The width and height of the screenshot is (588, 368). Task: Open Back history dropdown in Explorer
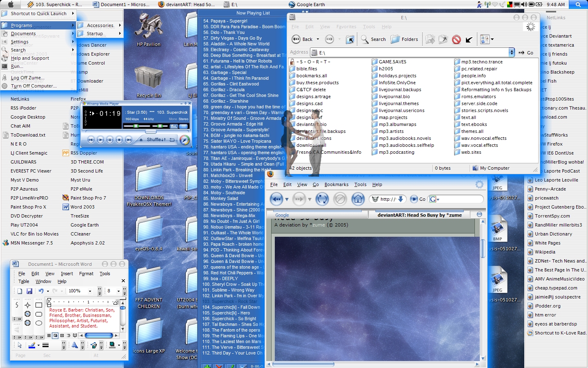[x=318, y=39]
